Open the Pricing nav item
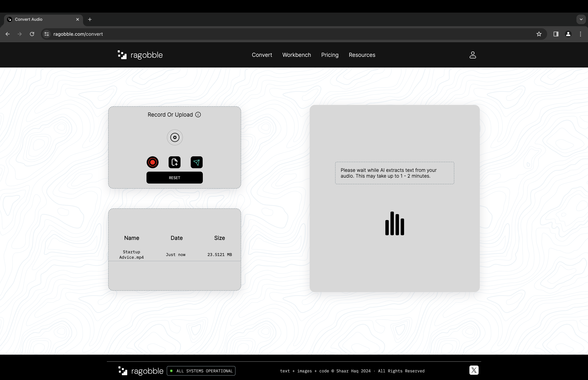 pos(330,55)
